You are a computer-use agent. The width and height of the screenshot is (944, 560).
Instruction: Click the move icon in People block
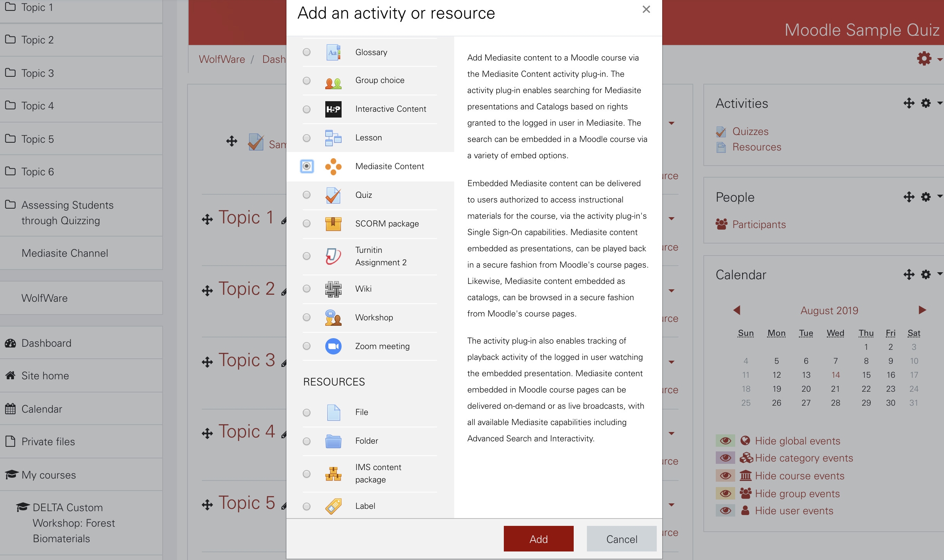click(x=909, y=197)
